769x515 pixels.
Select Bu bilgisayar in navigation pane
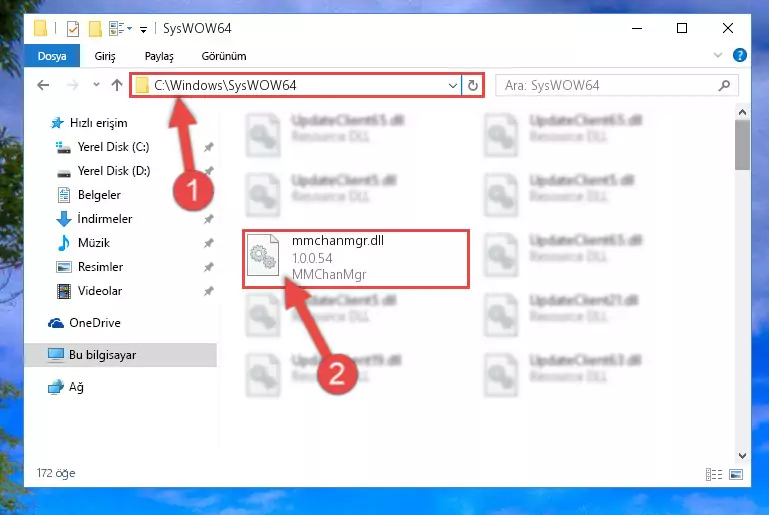[121, 355]
